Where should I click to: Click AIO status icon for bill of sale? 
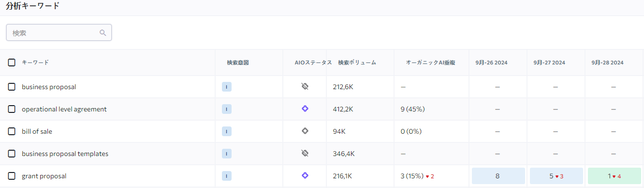pos(305,131)
